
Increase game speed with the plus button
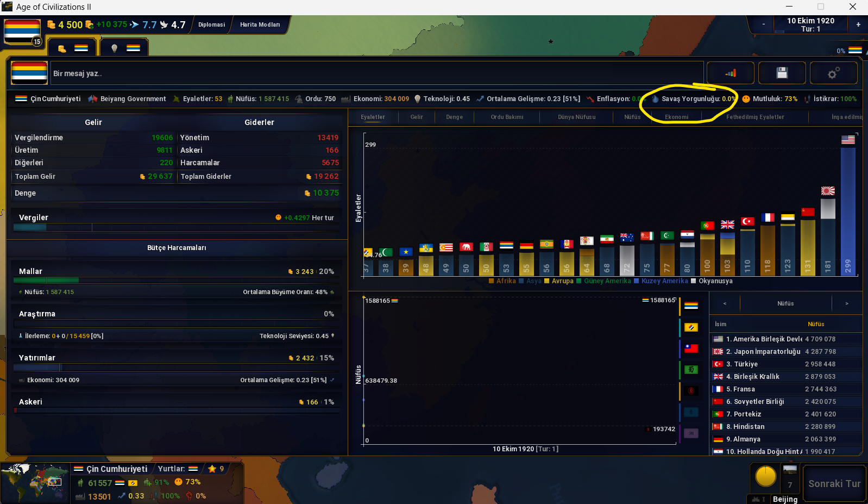[858, 24]
